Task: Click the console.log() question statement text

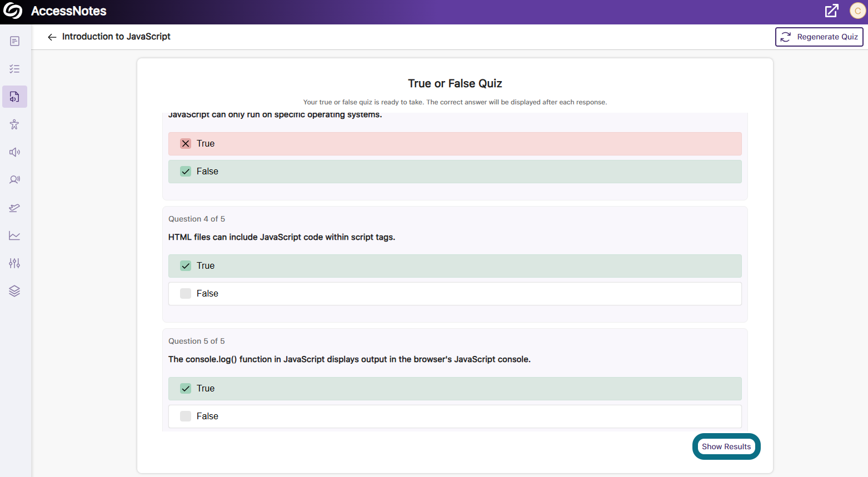Action: tap(350, 359)
